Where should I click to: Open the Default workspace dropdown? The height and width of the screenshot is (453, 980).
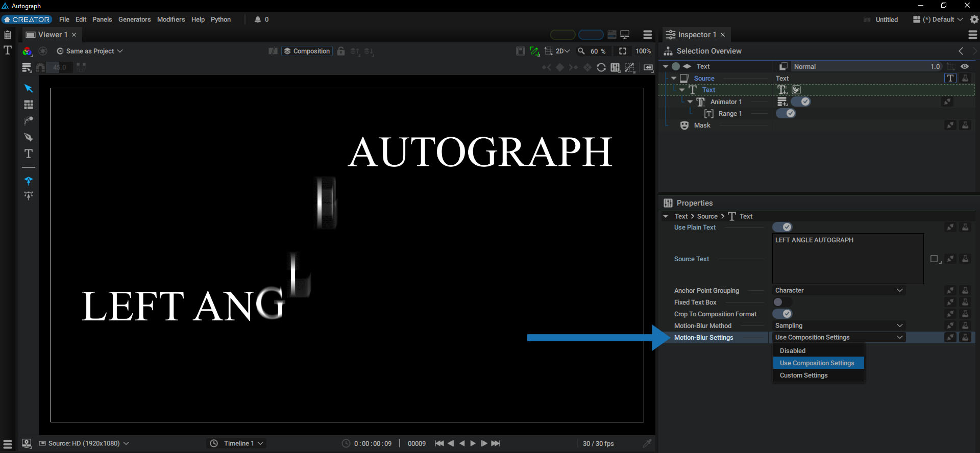[x=938, y=19]
